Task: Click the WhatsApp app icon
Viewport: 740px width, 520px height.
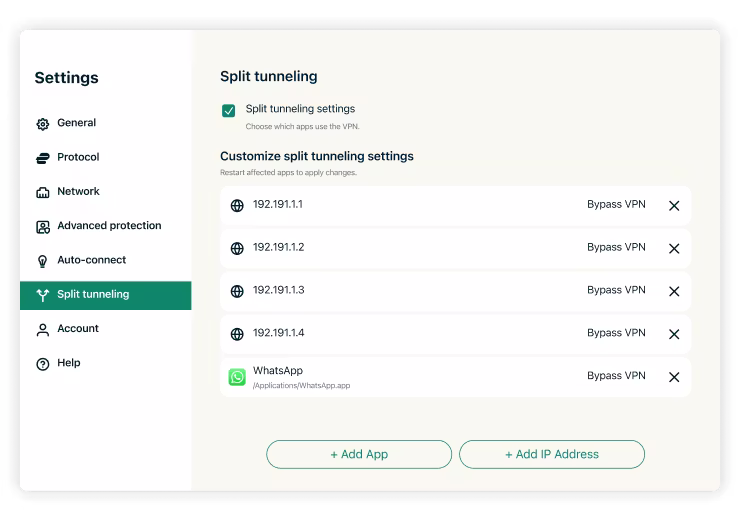Action: (237, 377)
